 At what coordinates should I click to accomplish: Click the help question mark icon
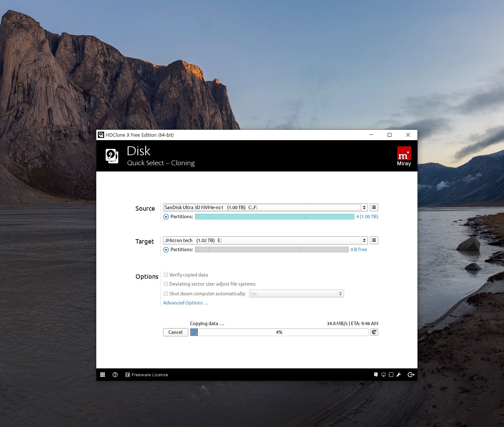(x=115, y=375)
